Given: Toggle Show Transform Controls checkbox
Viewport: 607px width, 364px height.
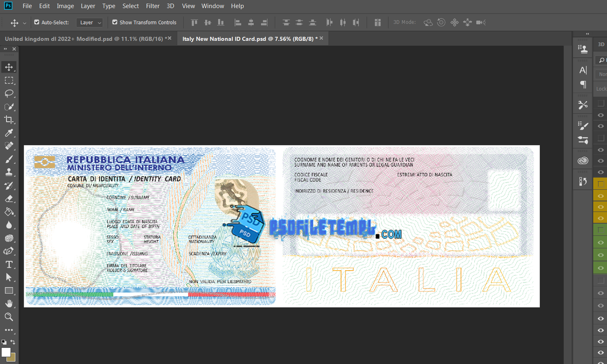Looking at the screenshot, I should coord(115,22).
